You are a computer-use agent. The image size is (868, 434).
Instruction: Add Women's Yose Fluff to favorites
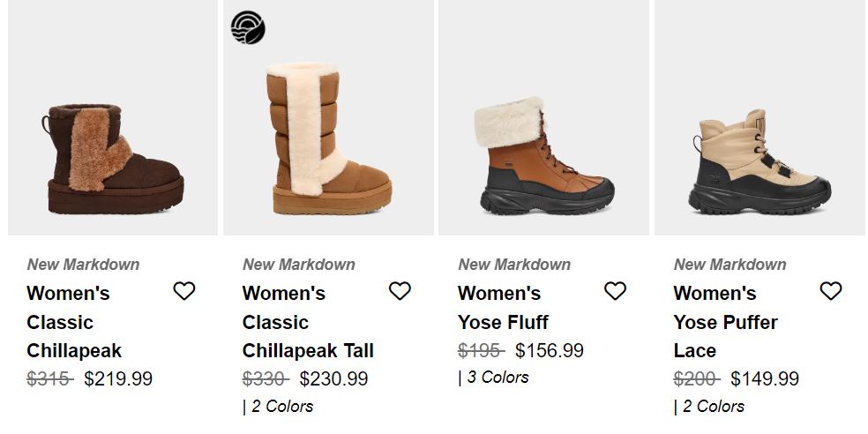point(615,290)
